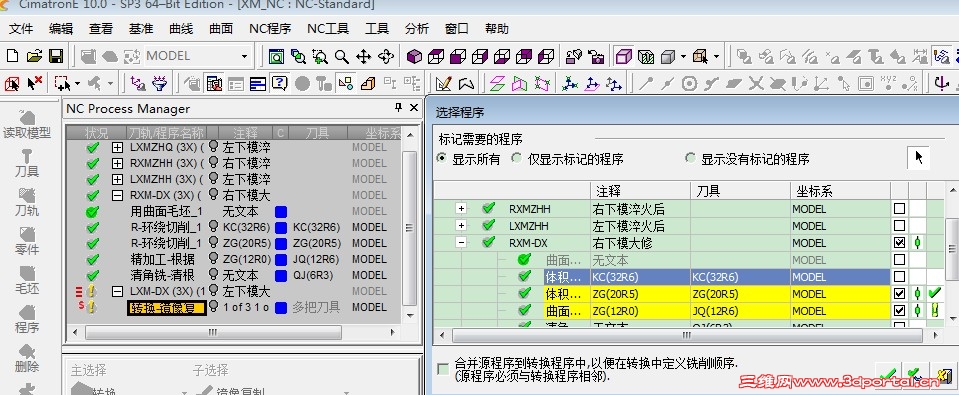
Task: Collapse RXM-DX in the 选择程序 dialog
Action: tap(461, 243)
